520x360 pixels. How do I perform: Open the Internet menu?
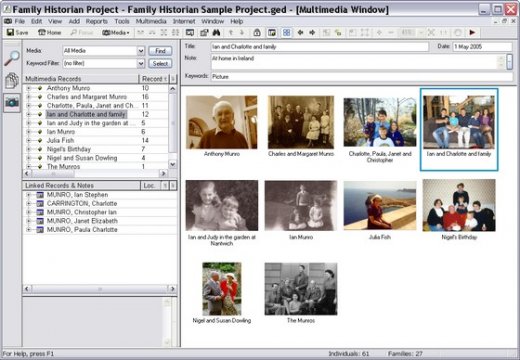pyautogui.click(x=184, y=21)
